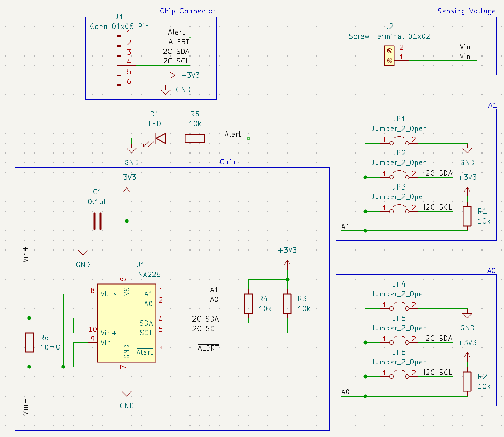Click the R3 pull-up resistor symbol
The width and height of the screenshot is (504, 437).
pos(287,304)
